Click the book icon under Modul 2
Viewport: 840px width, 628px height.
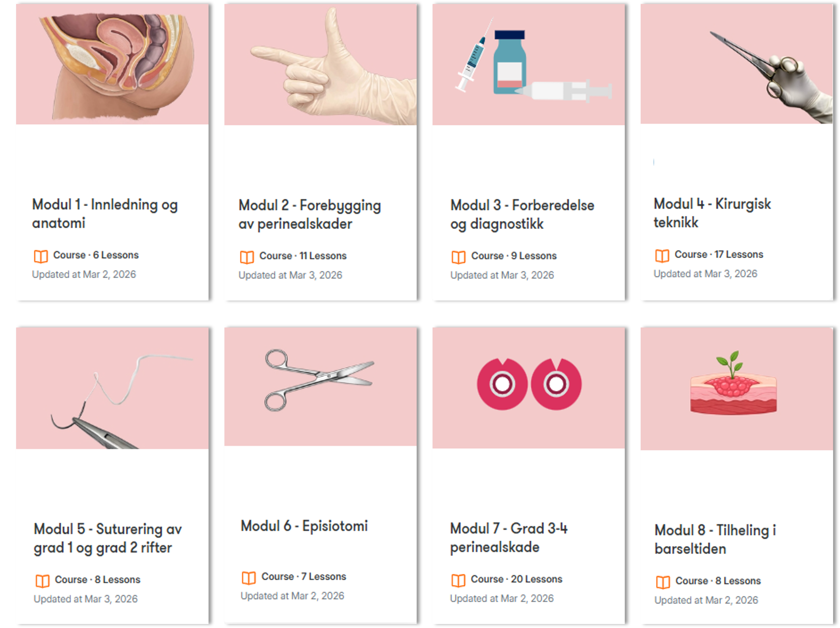(x=247, y=257)
